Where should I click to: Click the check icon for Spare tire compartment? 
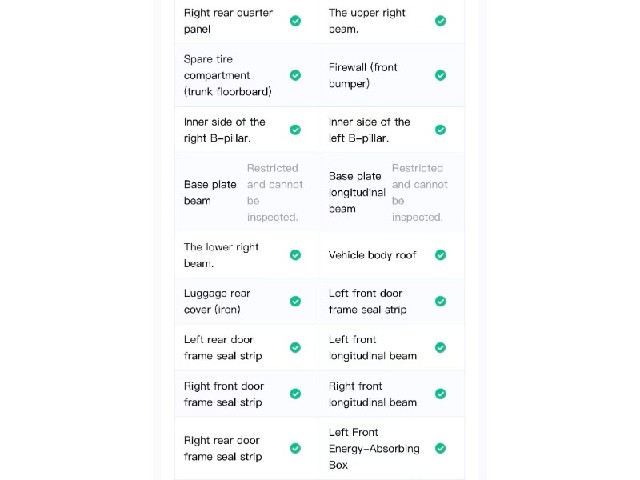[x=296, y=75]
